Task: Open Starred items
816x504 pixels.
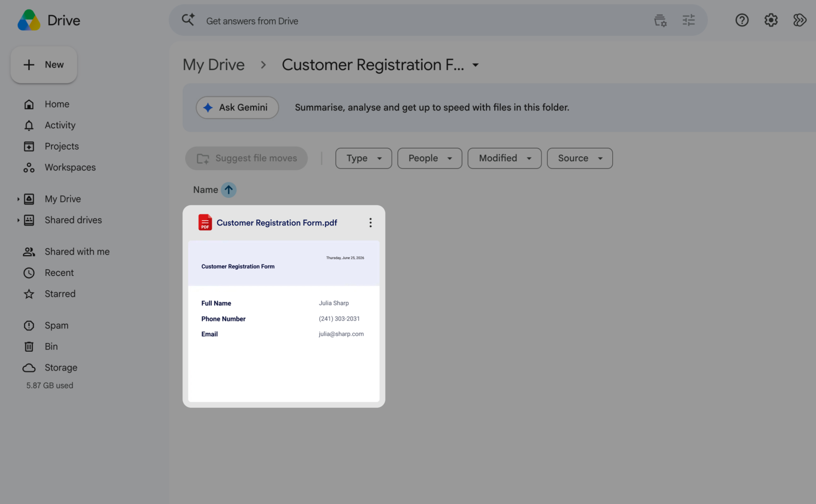Action: (x=60, y=294)
